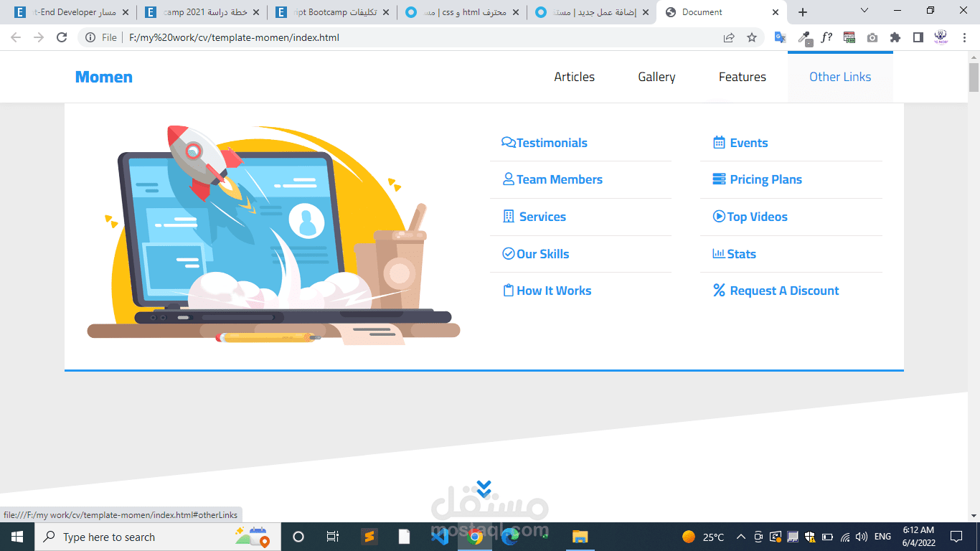Select Features in the navigation bar

[x=743, y=77]
